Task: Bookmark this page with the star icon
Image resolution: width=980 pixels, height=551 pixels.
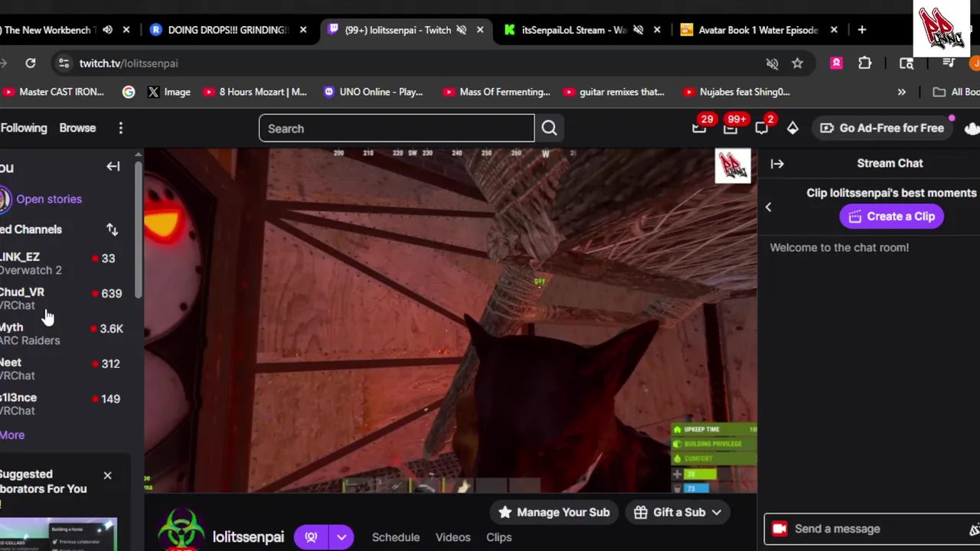Action: [797, 64]
